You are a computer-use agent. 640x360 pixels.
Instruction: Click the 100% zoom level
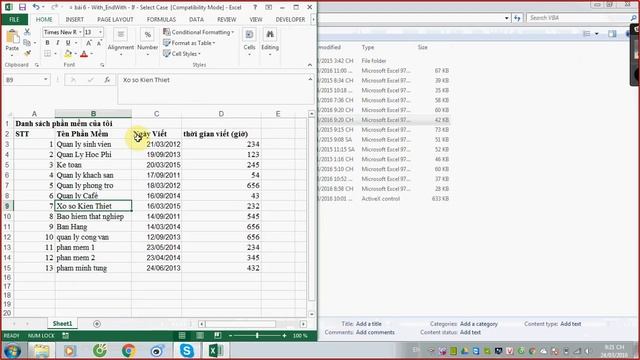coord(300,336)
